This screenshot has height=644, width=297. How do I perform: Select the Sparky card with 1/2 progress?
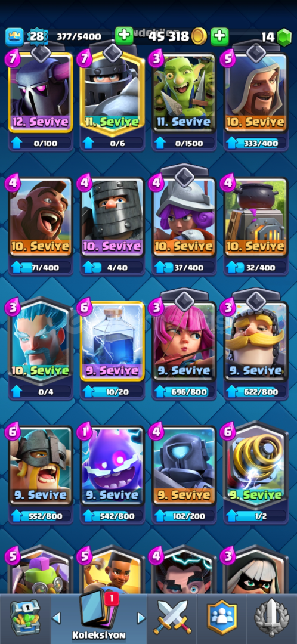(255, 466)
